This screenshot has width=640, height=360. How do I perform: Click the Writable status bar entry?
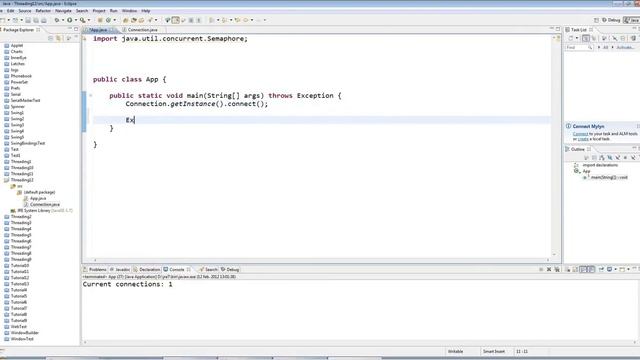(456, 351)
